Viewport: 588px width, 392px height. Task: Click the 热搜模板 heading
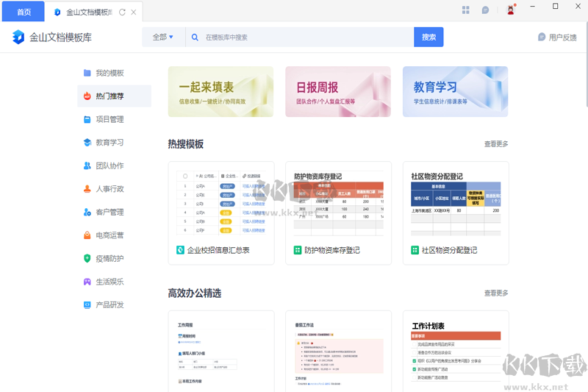186,144
